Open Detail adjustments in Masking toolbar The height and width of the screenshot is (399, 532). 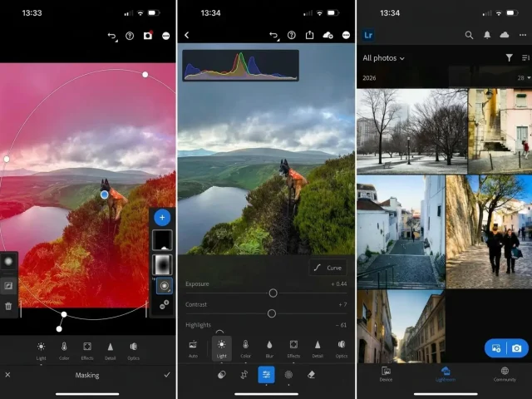pos(111,351)
